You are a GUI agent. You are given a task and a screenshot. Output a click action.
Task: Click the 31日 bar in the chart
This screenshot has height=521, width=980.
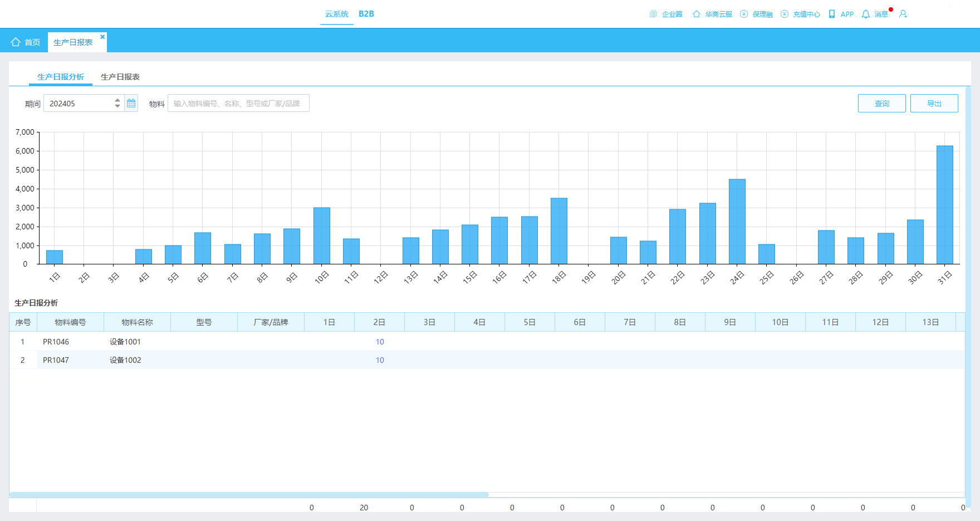click(945, 205)
